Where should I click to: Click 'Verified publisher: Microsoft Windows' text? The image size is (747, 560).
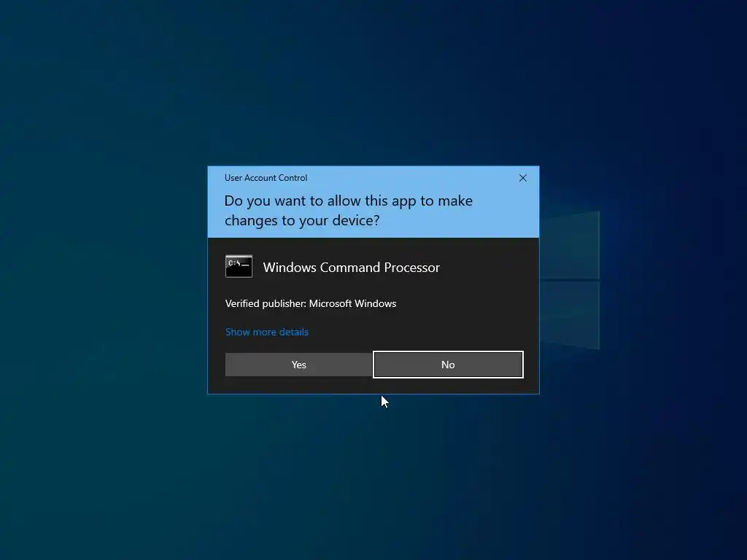point(311,303)
